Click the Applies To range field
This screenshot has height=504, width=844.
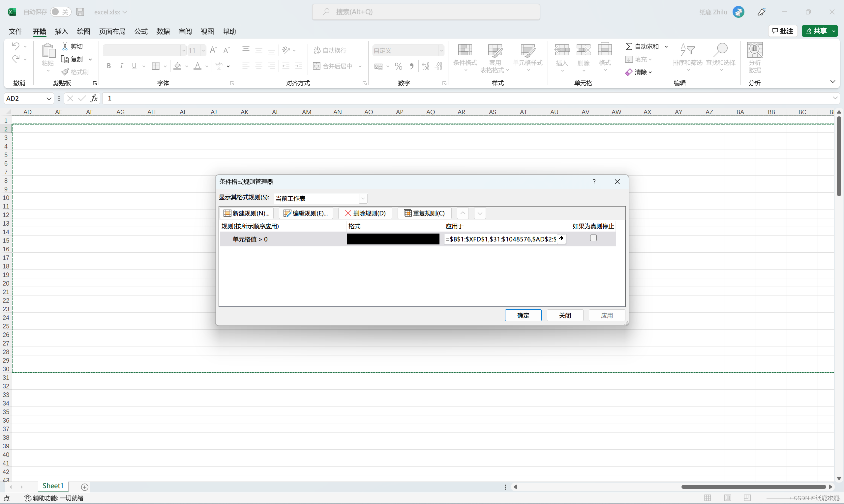(x=501, y=239)
